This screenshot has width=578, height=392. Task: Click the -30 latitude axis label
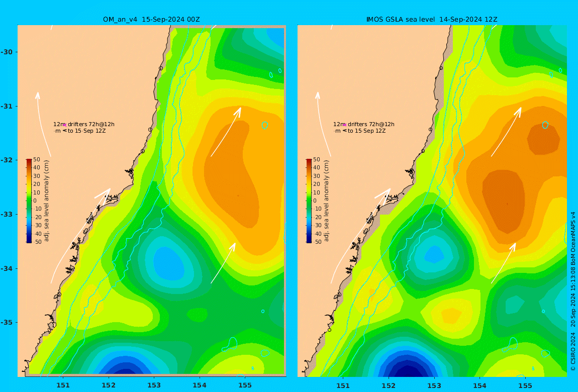7,52
